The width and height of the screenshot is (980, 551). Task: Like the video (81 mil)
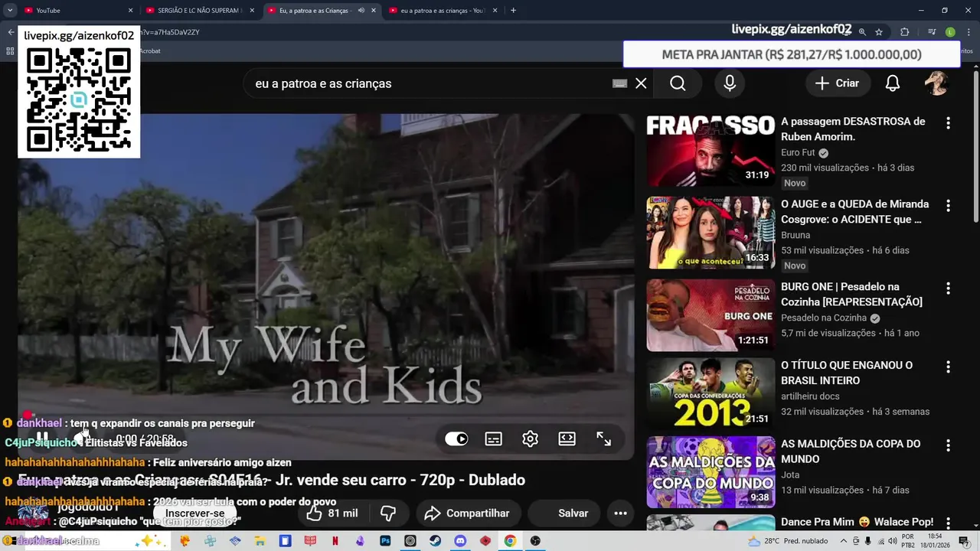[332, 513]
